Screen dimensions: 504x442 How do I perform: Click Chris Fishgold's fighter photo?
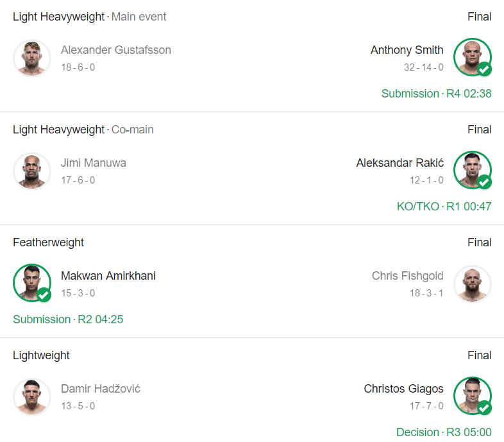(472, 284)
